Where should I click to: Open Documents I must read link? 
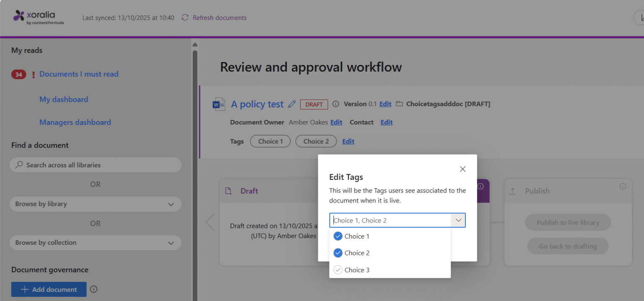(x=79, y=74)
